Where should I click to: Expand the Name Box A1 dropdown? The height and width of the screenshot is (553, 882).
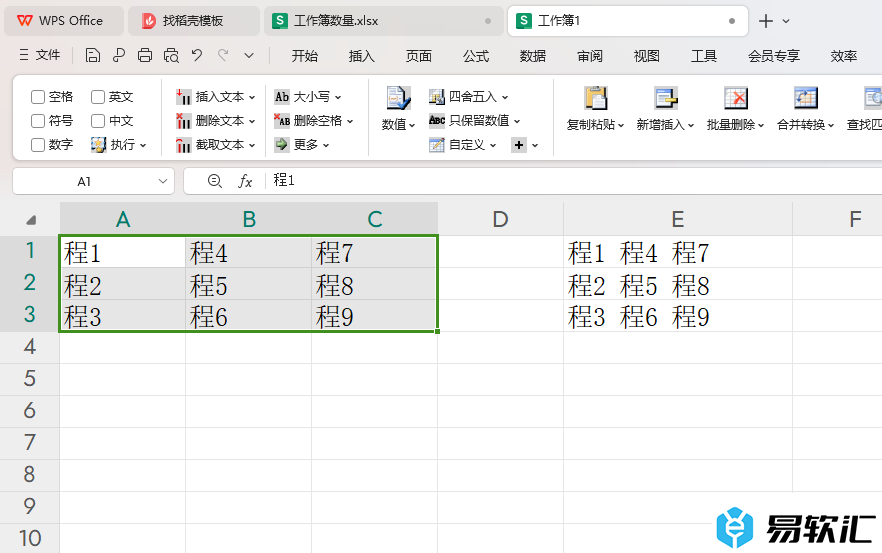(x=163, y=181)
